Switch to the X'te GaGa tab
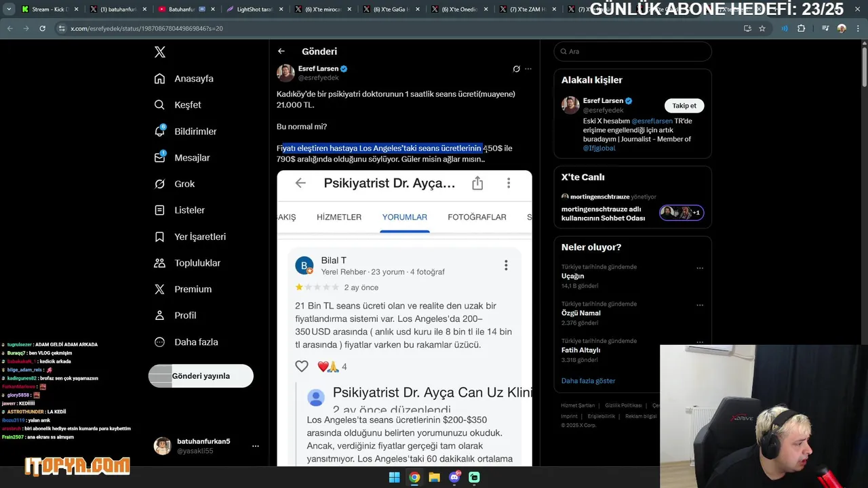 [x=390, y=9]
